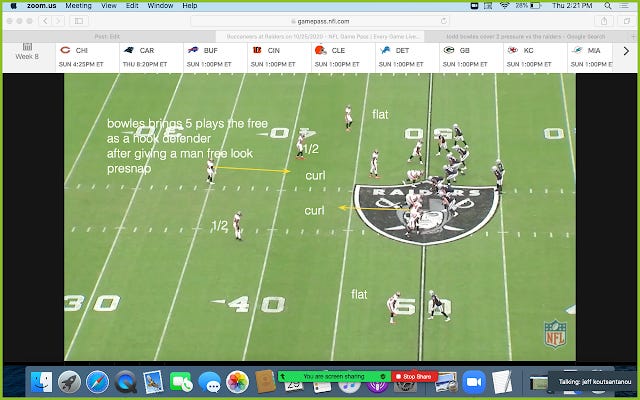Image resolution: width=640 pixels, height=400 pixels.
Task: Click the game video player
Action: (320, 217)
